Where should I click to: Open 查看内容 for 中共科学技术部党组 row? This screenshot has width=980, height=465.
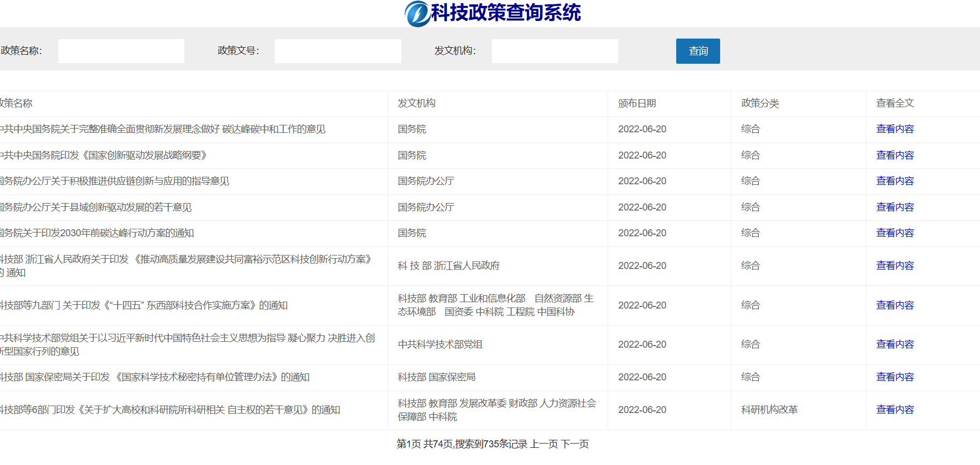coord(895,344)
